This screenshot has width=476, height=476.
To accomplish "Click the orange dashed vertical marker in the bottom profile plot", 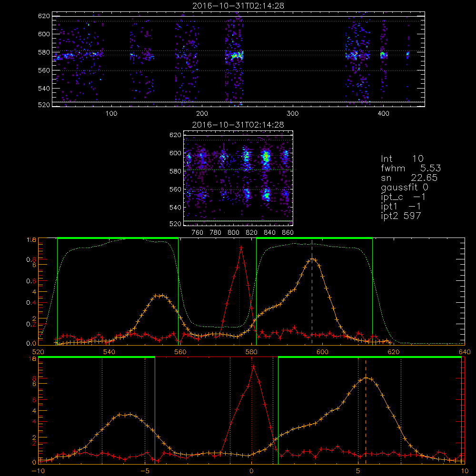I will [x=366, y=411].
